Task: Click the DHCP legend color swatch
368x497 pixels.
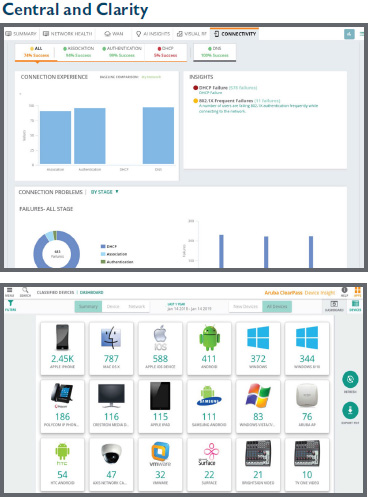Action: tap(103, 246)
